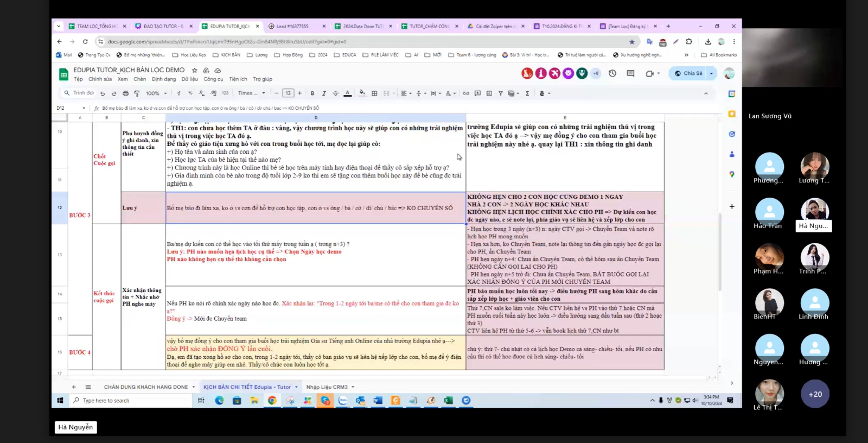Open the All sheets list icon
868x443 pixels.
click(x=88, y=387)
